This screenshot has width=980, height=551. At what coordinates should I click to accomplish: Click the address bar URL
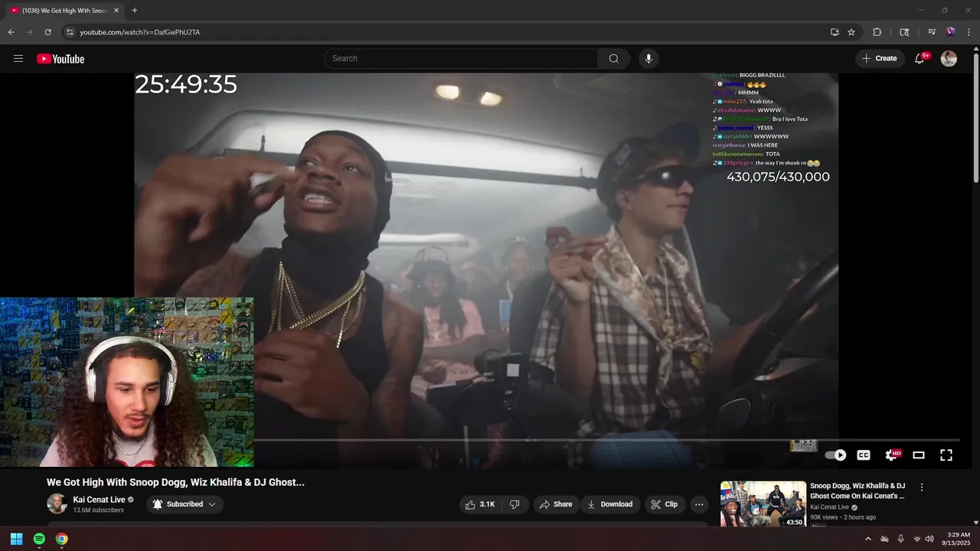coord(140,32)
